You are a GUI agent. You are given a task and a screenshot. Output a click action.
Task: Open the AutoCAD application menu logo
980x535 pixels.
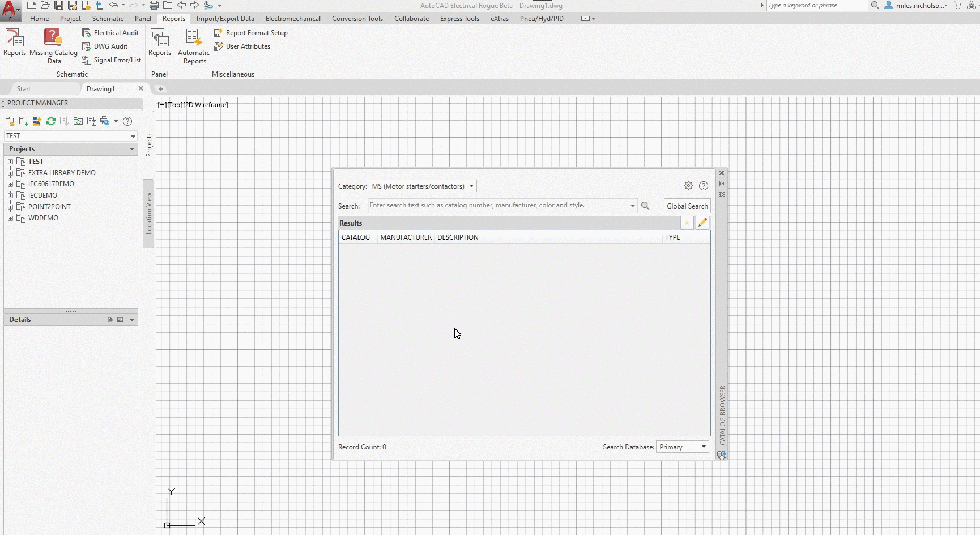(10, 10)
